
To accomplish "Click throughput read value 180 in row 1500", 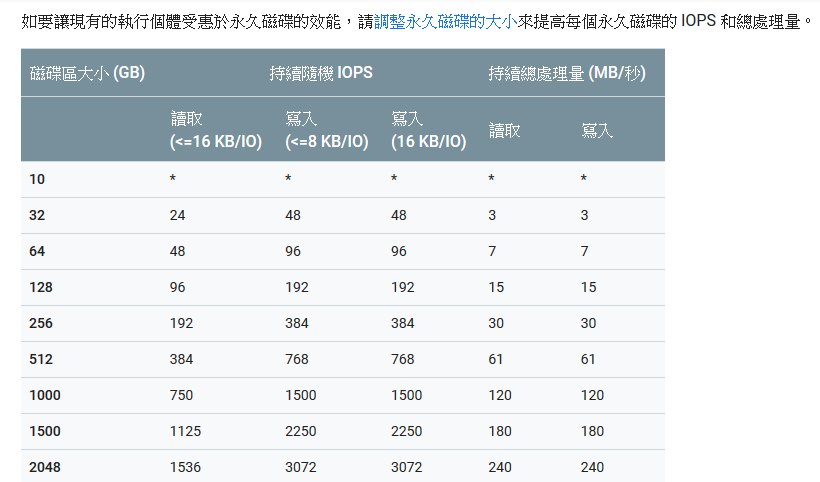I will coord(500,431).
